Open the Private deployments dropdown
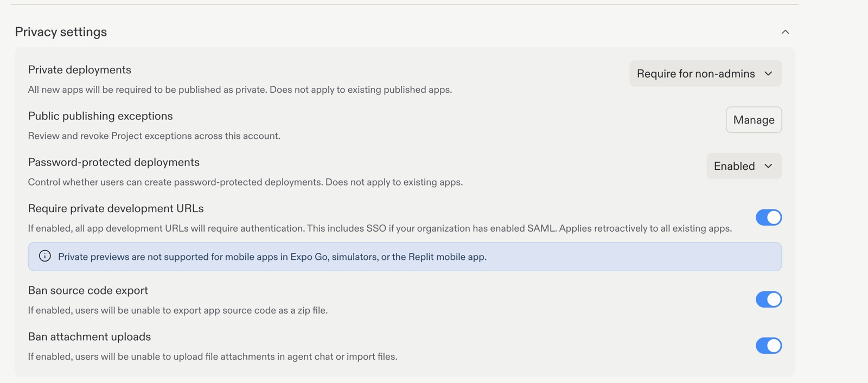This screenshot has width=868, height=383. click(x=705, y=73)
